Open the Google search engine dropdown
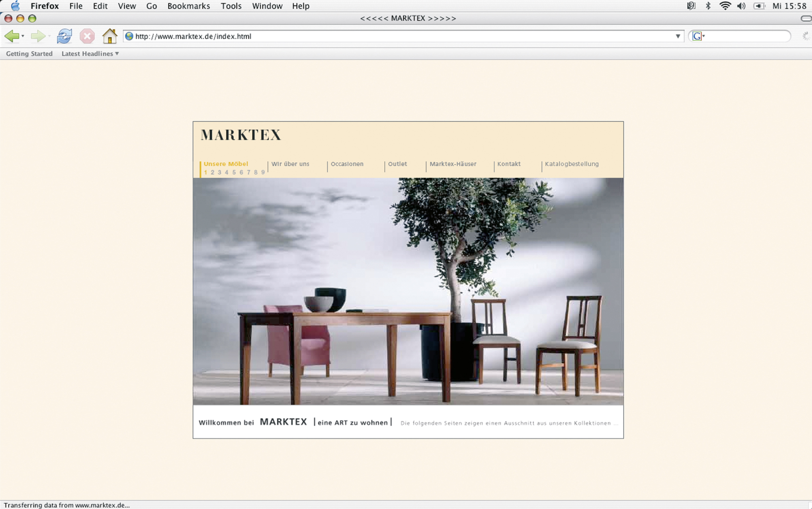This screenshot has width=812, height=509. pos(699,36)
